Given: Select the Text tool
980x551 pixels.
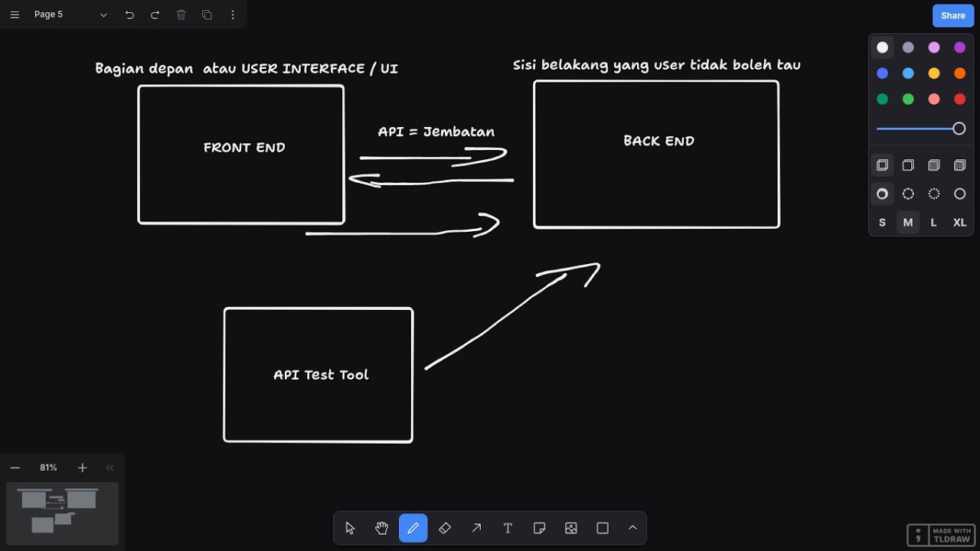Looking at the screenshot, I should pos(508,528).
